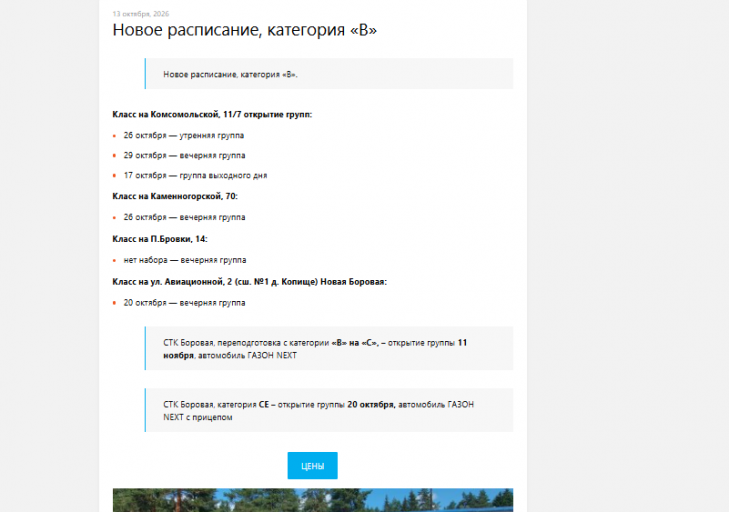Screen dimensions: 729x512
Task: Click the quote about категория СЕ
Action: pos(329,410)
